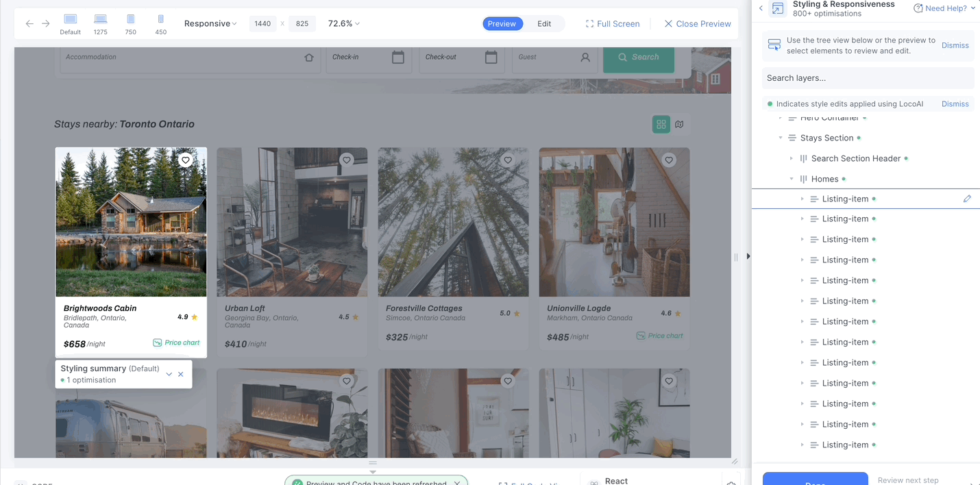Select the Default desktop device icon
The height and width of the screenshot is (485, 980).
pyautogui.click(x=70, y=19)
